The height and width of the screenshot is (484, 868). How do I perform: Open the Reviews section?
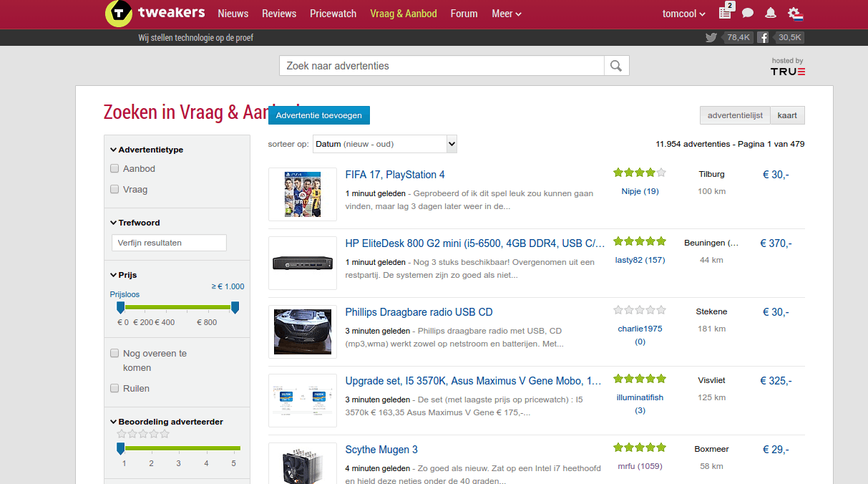point(279,14)
